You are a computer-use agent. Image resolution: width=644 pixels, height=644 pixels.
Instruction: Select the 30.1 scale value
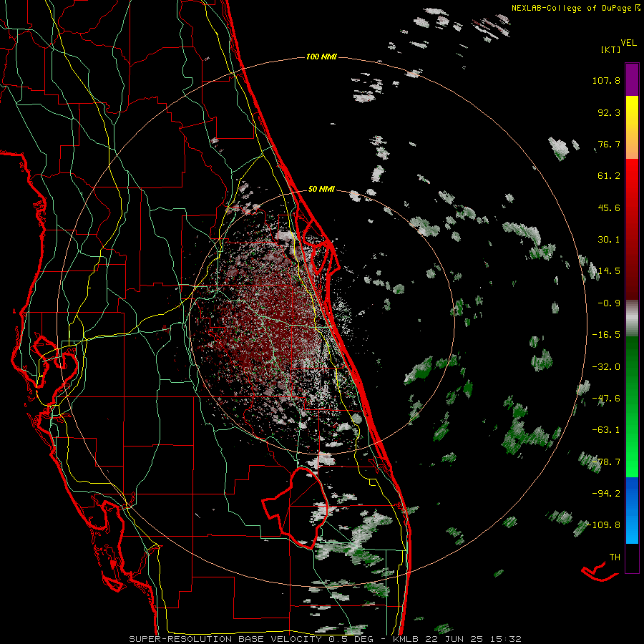click(609, 240)
